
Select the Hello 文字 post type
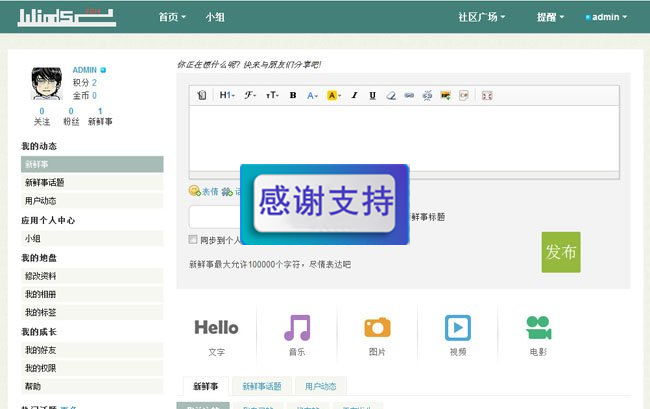216,336
